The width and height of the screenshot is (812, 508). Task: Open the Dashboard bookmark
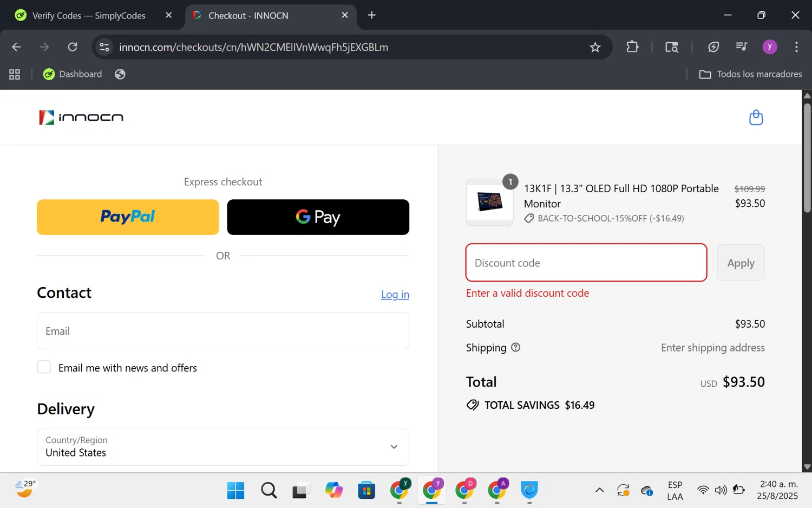coord(73,74)
